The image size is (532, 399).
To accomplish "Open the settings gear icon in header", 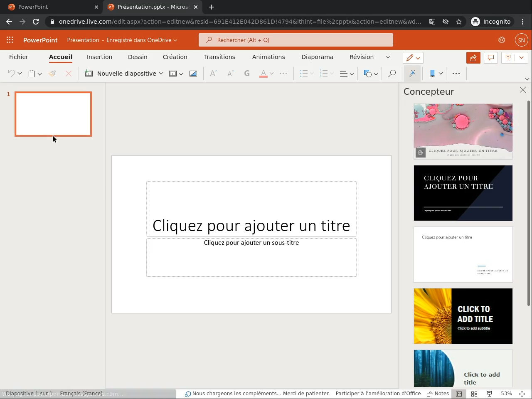I will point(502,40).
